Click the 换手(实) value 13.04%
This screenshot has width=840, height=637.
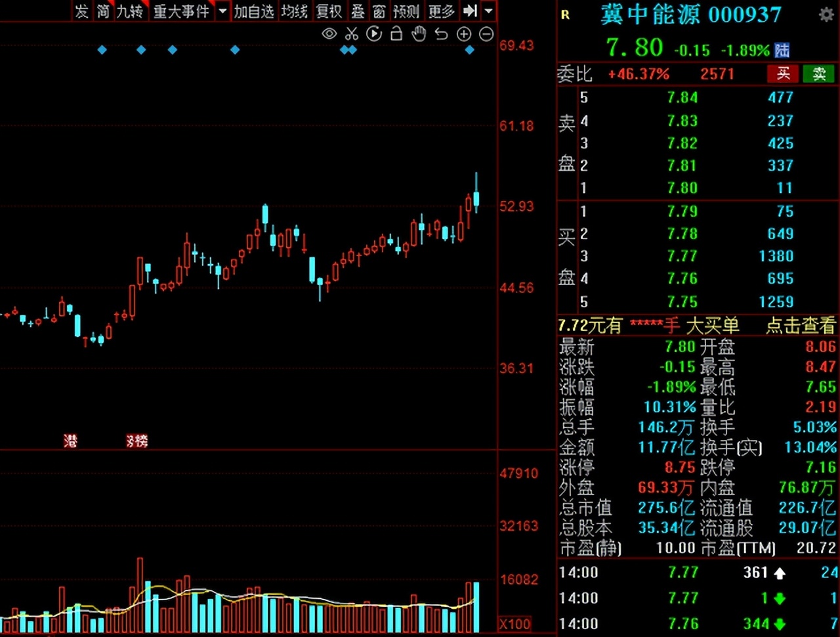(810, 448)
